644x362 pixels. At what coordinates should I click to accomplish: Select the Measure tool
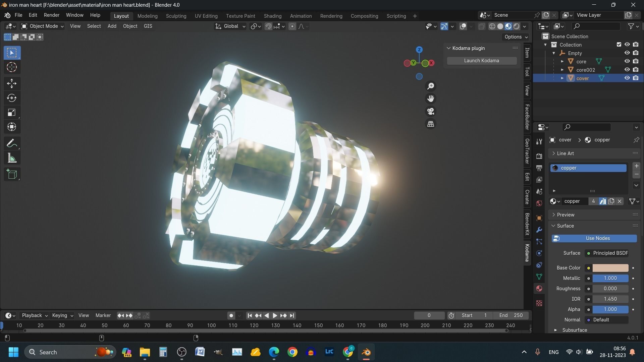(12, 158)
